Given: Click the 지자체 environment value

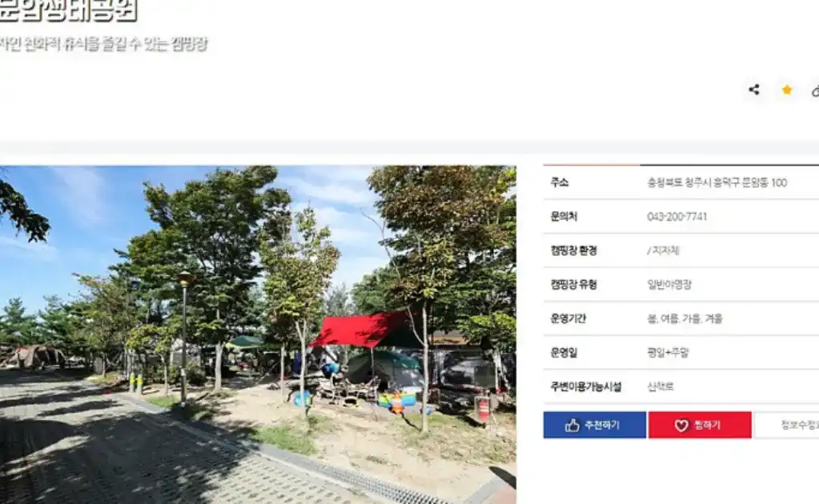Looking at the screenshot, I should coord(664,250).
